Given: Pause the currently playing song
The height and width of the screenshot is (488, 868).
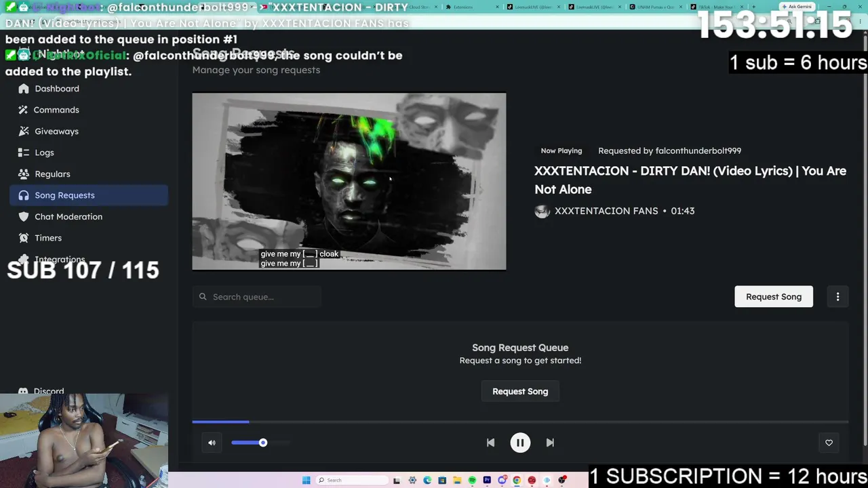Looking at the screenshot, I should [520, 443].
